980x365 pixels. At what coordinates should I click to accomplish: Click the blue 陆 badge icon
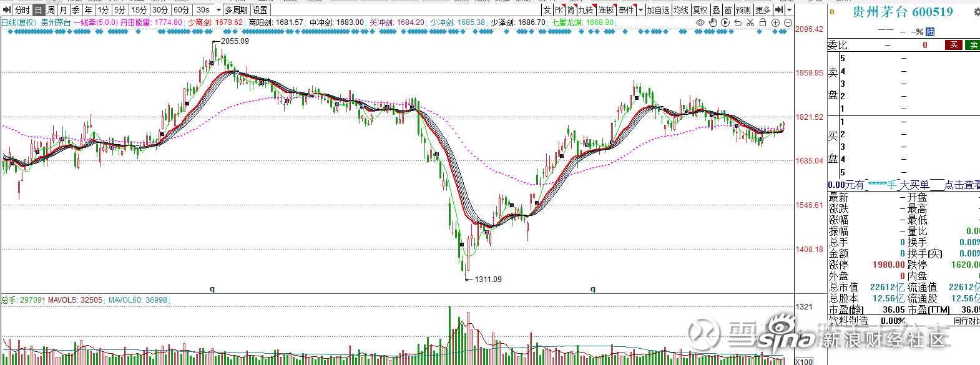tap(930, 31)
